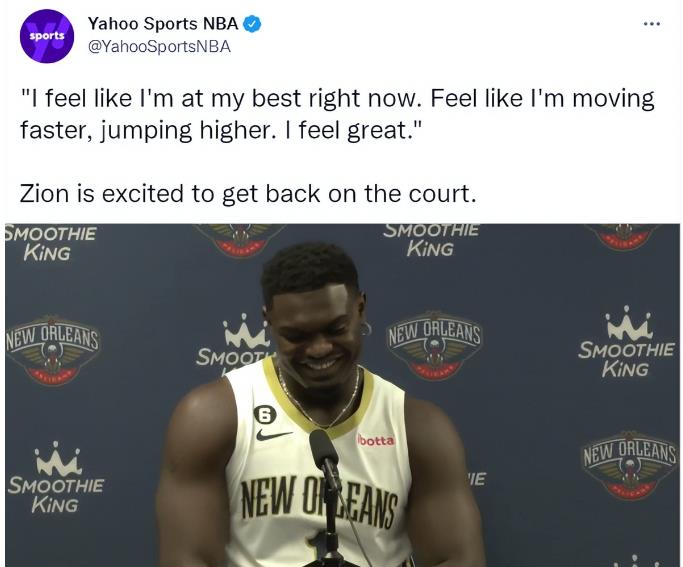Click the New Orleans Pelicans logo at bottom-right
This screenshot has width=683, height=567.
630,465
